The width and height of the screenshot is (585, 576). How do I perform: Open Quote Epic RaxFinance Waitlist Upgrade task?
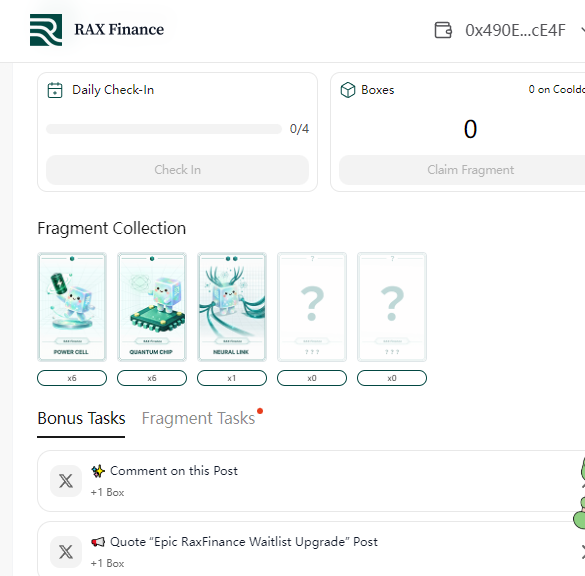(311, 549)
